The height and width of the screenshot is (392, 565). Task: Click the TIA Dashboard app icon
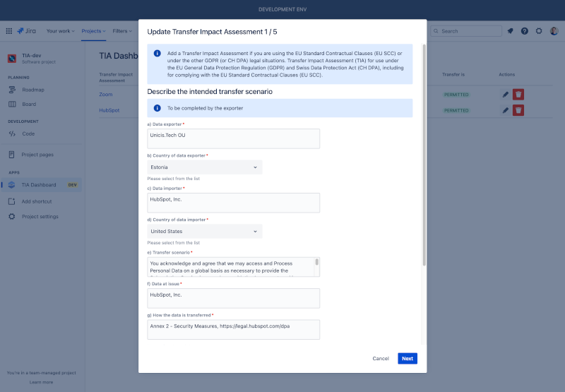pos(11,185)
